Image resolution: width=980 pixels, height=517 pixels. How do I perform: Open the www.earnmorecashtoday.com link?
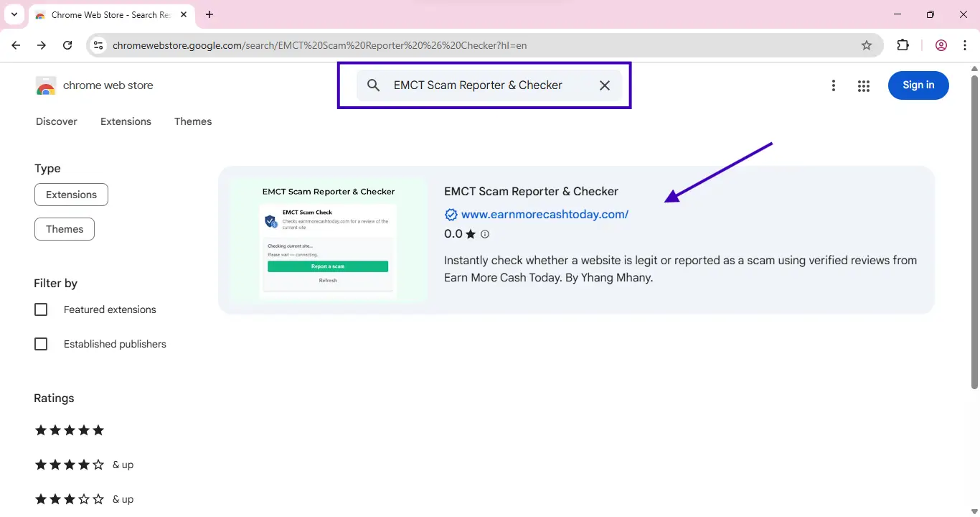(545, 214)
